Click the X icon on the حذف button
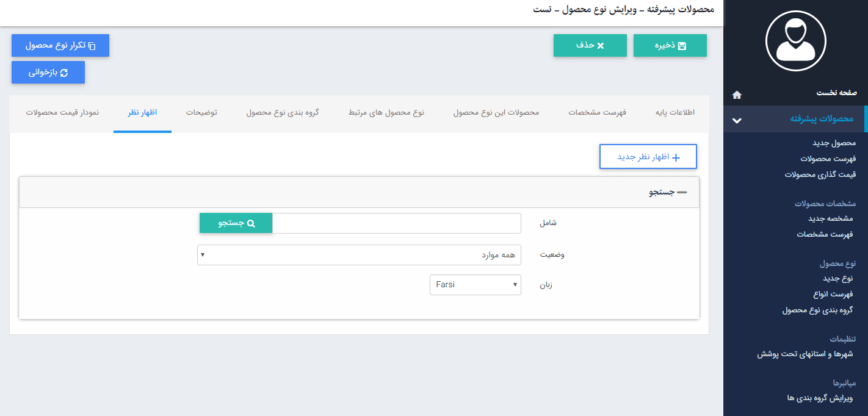868x416 pixels. click(602, 45)
